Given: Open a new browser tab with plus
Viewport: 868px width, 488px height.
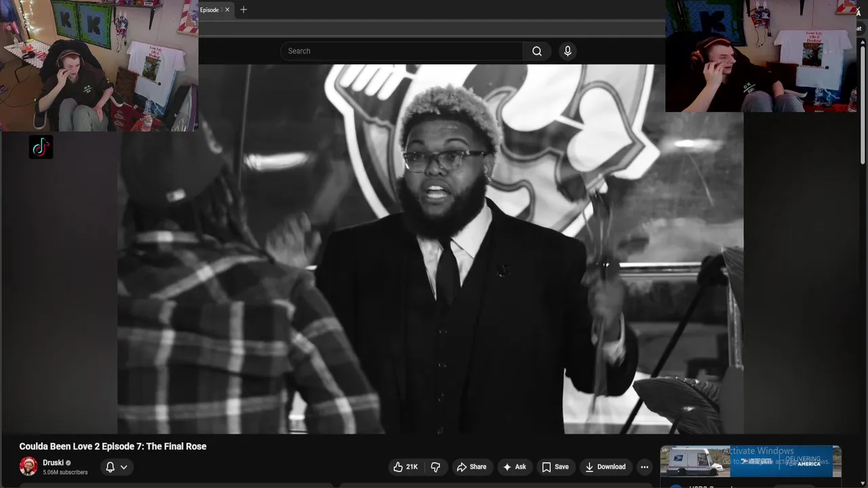Looking at the screenshot, I should [x=243, y=9].
